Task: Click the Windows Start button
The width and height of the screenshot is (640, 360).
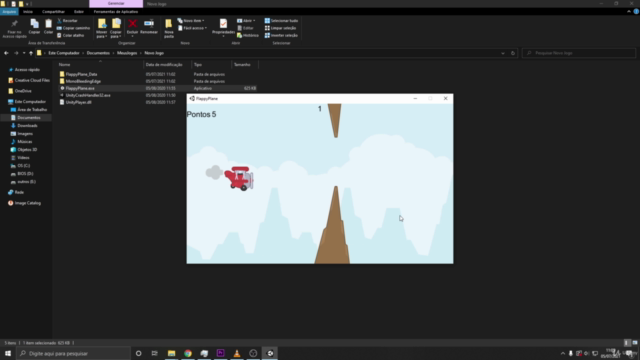Action: [x=8, y=353]
